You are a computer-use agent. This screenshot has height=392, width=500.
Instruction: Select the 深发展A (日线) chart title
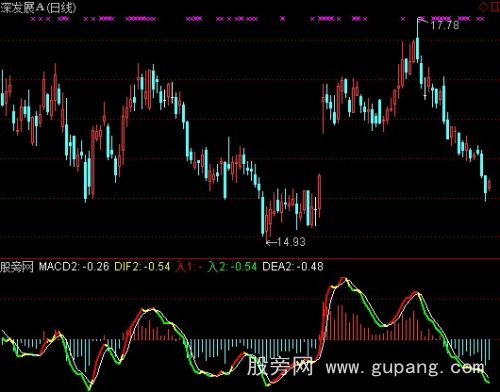38,7
